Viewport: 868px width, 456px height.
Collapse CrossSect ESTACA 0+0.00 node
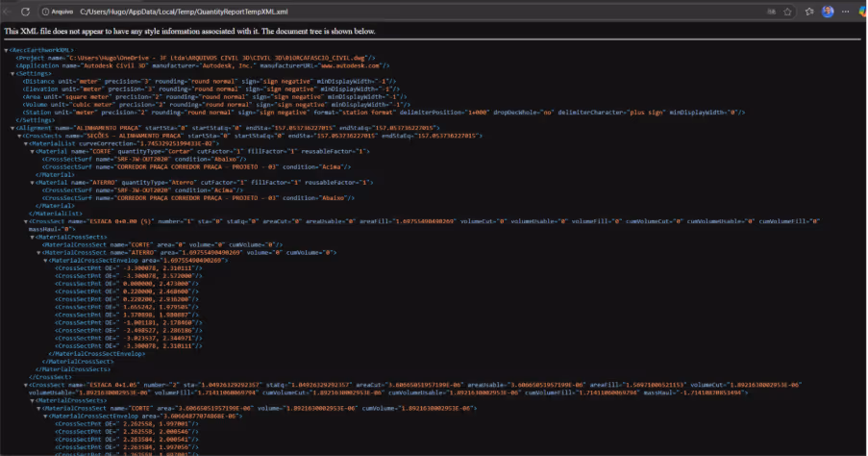pos(26,221)
